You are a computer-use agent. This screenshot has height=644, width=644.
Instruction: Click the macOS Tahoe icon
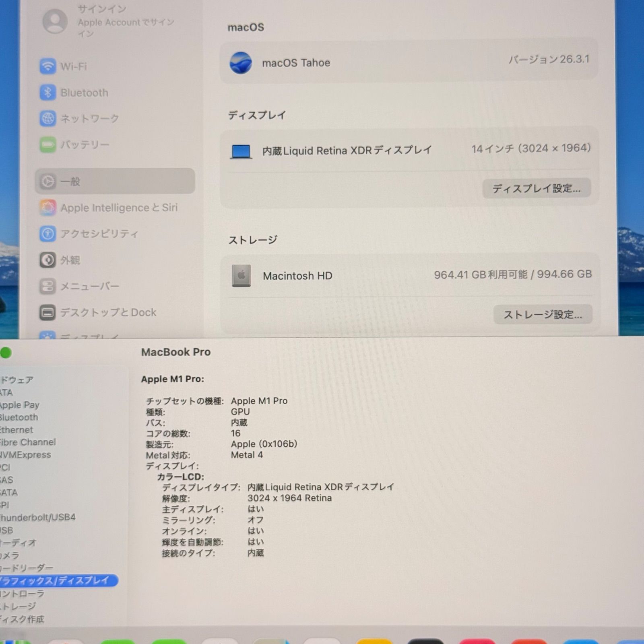click(x=241, y=63)
